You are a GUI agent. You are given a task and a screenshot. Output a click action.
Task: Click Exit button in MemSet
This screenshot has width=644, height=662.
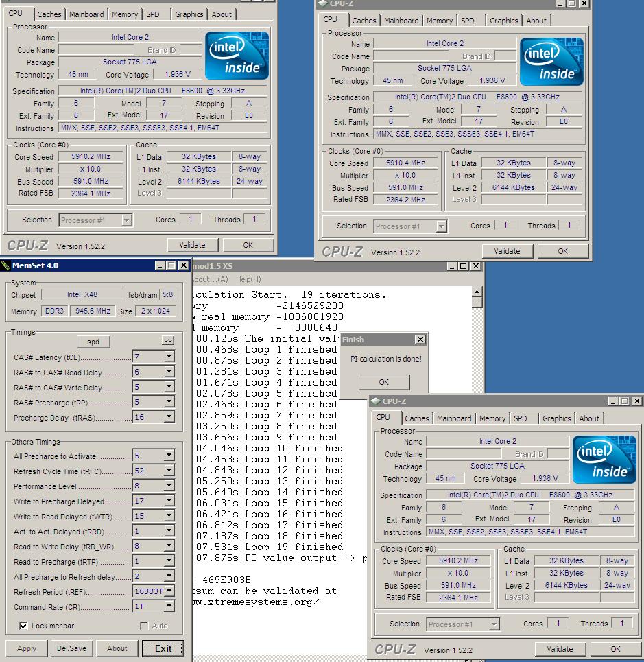point(163,648)
